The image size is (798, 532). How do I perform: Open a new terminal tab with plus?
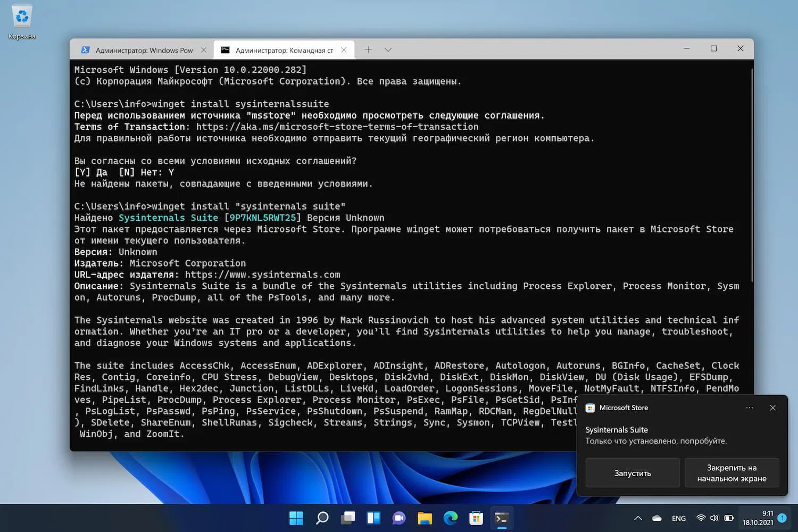click(368, 49)
